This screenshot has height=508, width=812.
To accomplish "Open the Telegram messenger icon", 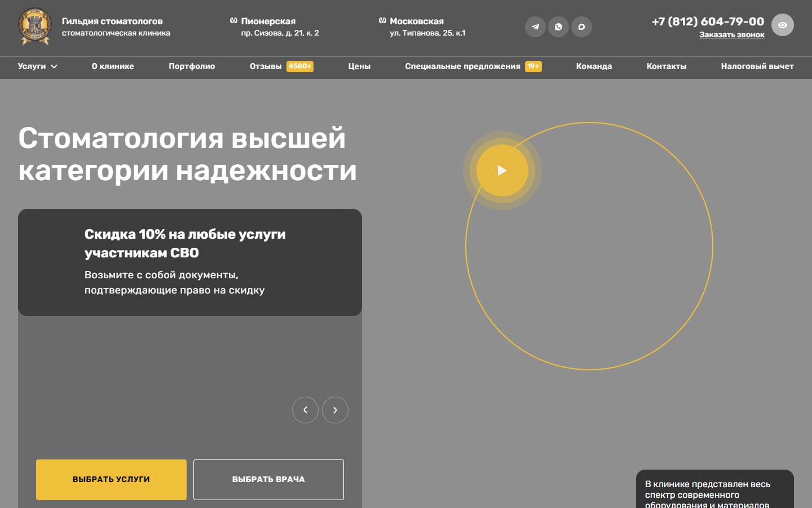I will [x=535, y=27].
